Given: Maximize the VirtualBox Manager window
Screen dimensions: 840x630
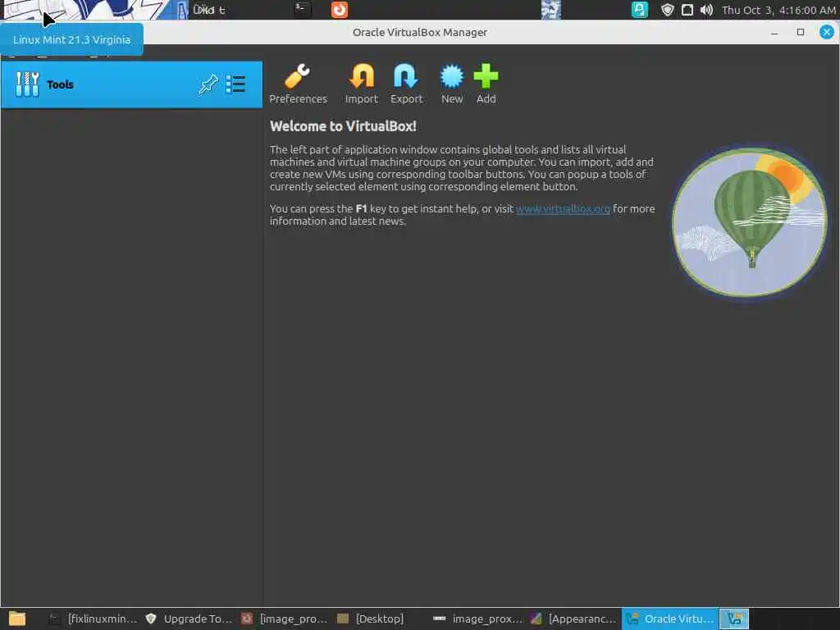Looking at the screenshot, I should click(801, 32).
